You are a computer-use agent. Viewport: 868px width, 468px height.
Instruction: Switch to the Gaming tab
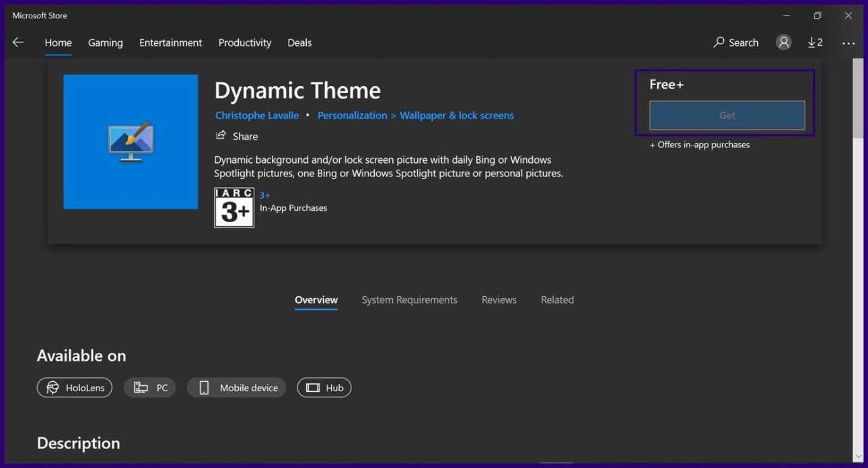click(106, 42)
